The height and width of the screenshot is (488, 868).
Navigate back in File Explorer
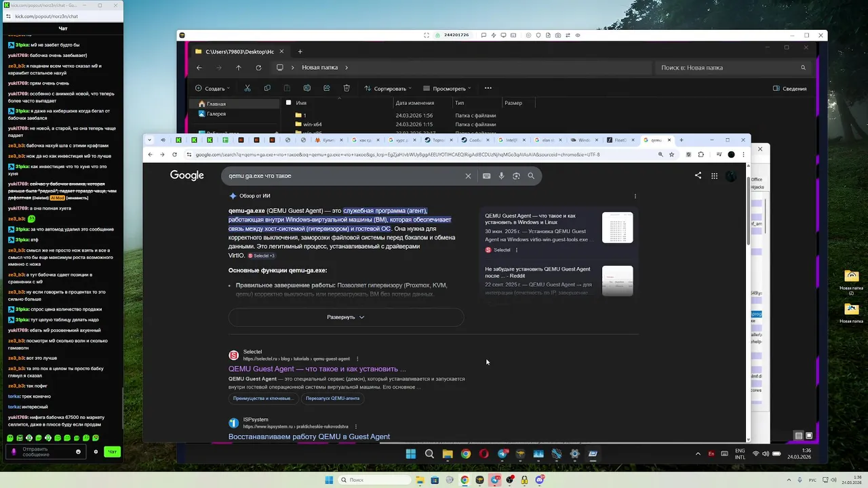click(199, 67)
